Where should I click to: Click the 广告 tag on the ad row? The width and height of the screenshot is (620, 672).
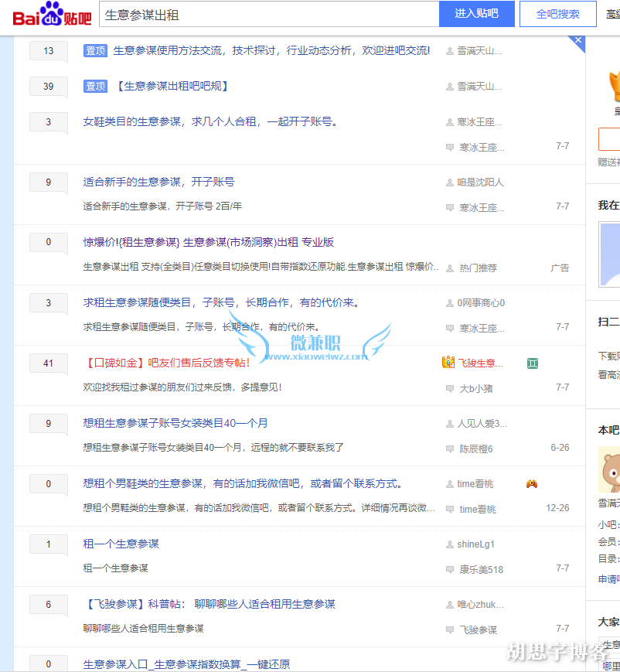click(560, 268)
